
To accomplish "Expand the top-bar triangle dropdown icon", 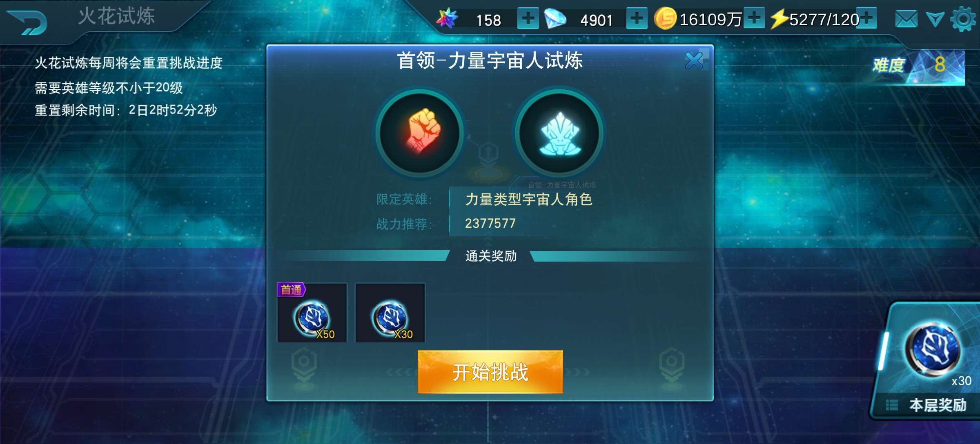I will 935,19.
